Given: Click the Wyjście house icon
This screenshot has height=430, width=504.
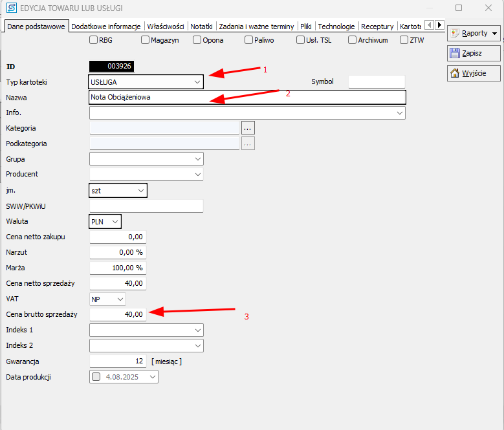Looking at the screenshot, I should coord(455,73).
